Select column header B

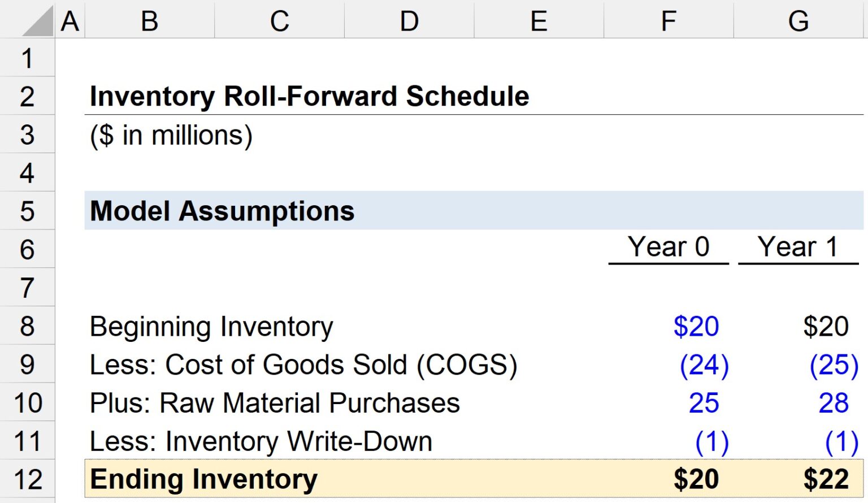pos(149,20)
